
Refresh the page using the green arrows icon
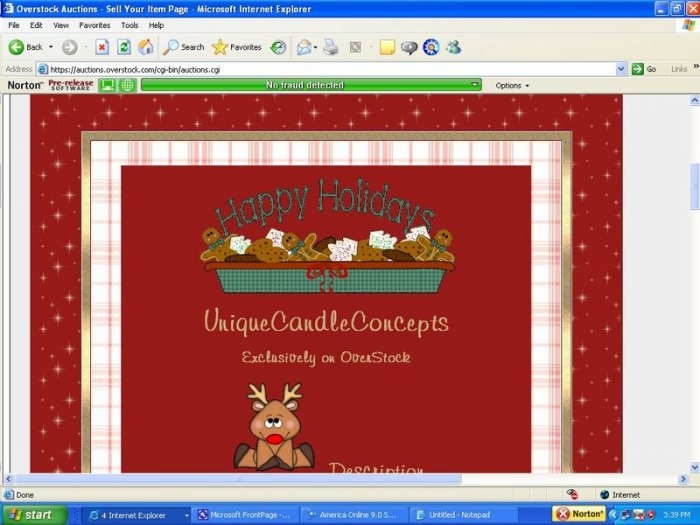(124, 47)
